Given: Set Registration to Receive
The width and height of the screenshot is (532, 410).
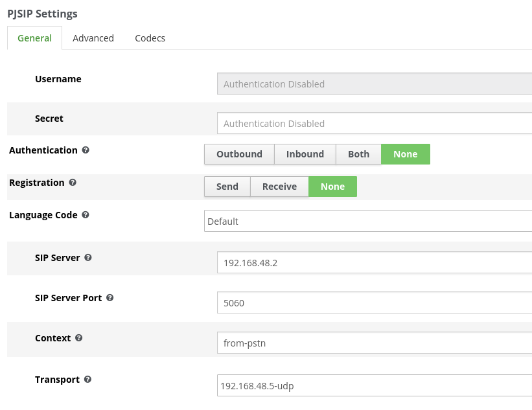Looking at the screenshot, I should coord(279,187).
